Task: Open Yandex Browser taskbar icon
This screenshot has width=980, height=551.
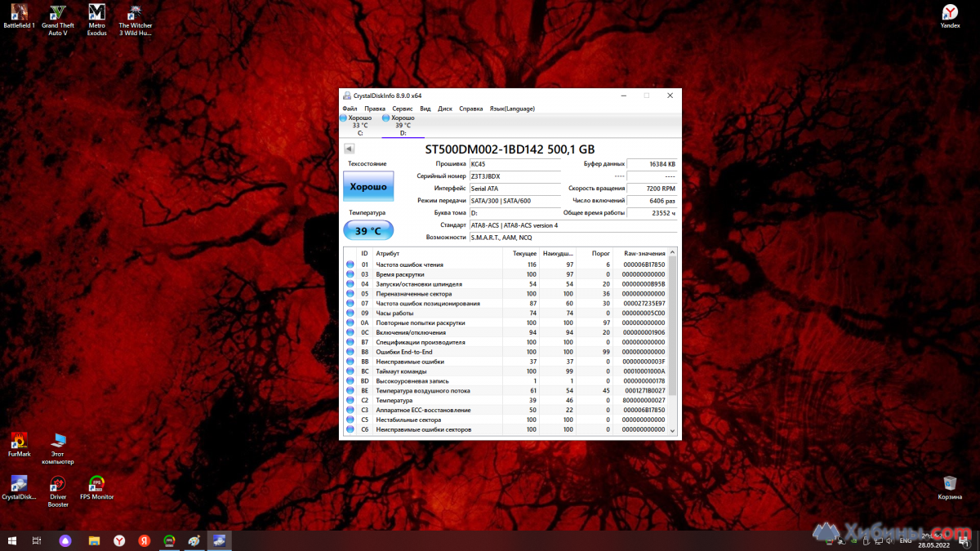Action: click(119, 540)
